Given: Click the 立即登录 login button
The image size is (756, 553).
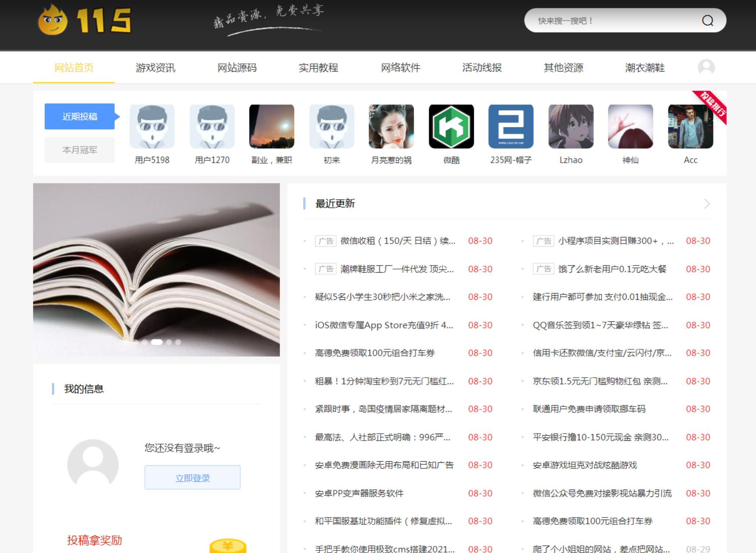Looking at the screenshot, I should pos(192,477).
